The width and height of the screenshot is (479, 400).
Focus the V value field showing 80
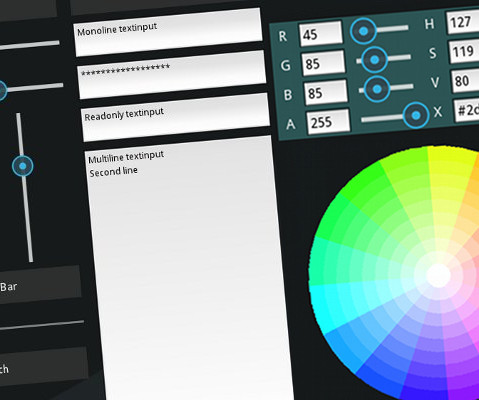coord(465,81)
